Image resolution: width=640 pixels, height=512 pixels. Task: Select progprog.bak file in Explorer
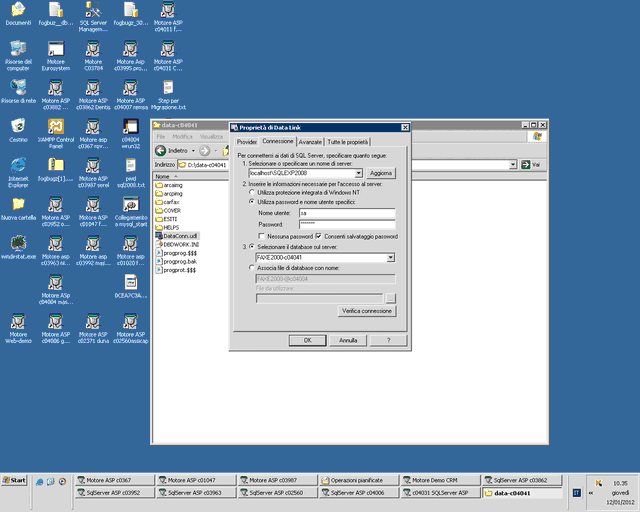[176, 262]
